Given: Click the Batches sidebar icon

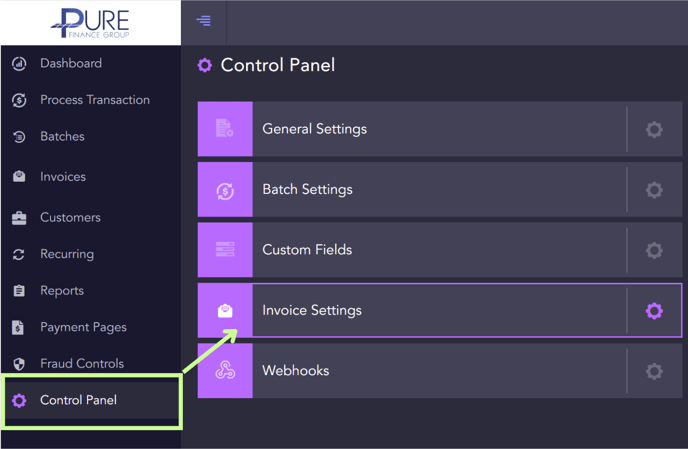Looking at the screenshot, I should 19,136.
